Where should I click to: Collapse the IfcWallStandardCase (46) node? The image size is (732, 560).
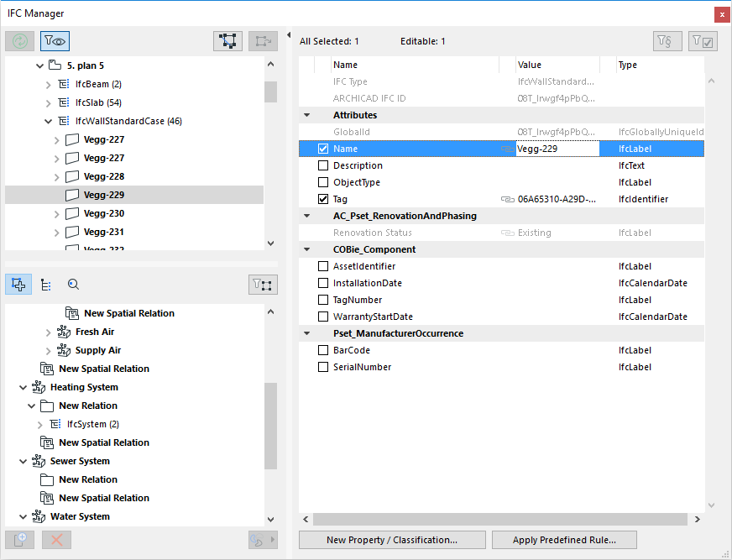click(48, 122)
